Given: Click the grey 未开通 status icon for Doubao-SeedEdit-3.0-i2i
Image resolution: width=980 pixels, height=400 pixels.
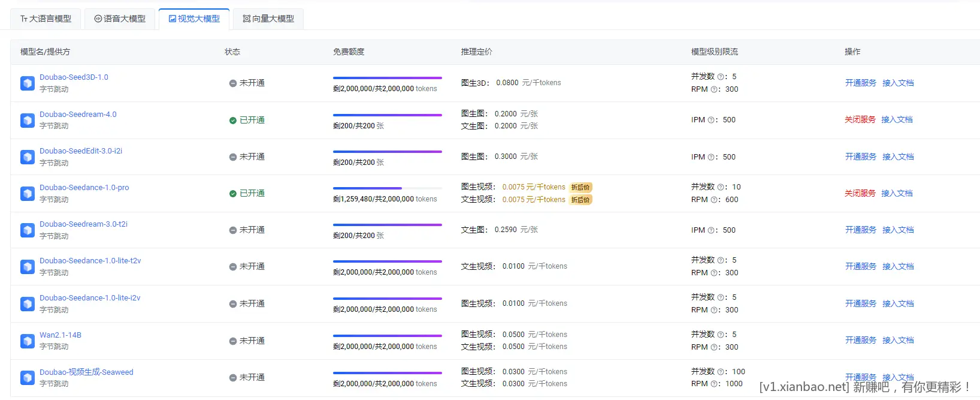Looking at the screenshot, I should (233, 157).
